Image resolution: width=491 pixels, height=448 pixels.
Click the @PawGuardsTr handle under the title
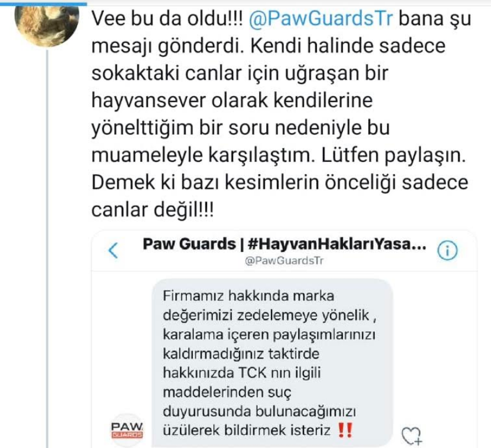tap(284, 261)
